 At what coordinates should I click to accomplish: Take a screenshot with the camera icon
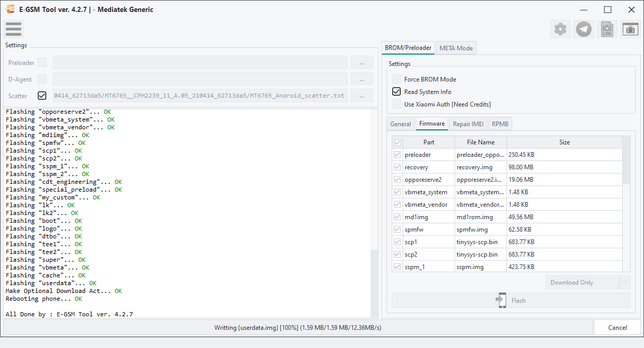630,29
